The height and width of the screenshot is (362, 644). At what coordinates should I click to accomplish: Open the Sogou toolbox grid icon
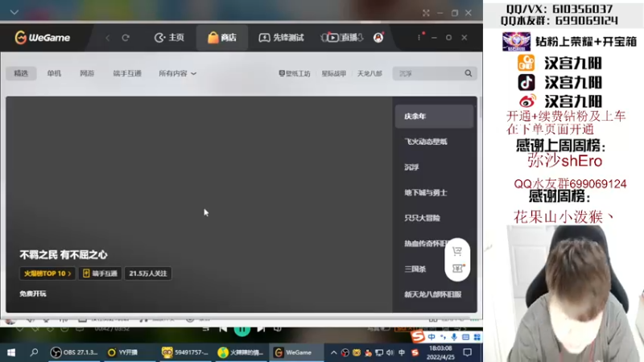pos(477,337)
